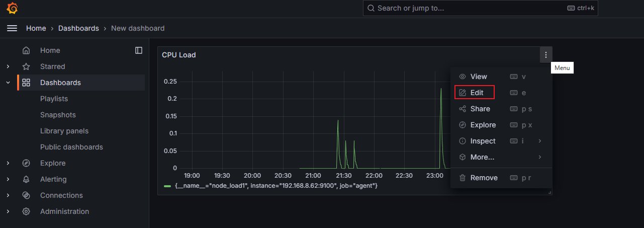Viewport: 644px width, 228px height.
Task: Select Edit from the panel menu
Action: [x=475, y=93]
